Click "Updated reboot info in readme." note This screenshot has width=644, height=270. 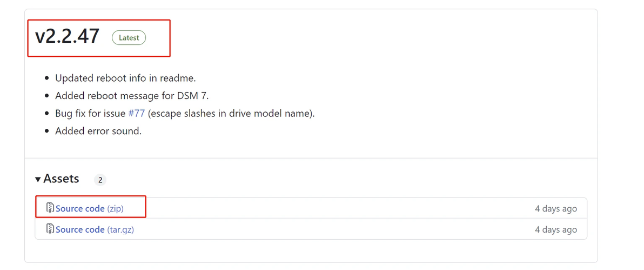click(125, 78)
